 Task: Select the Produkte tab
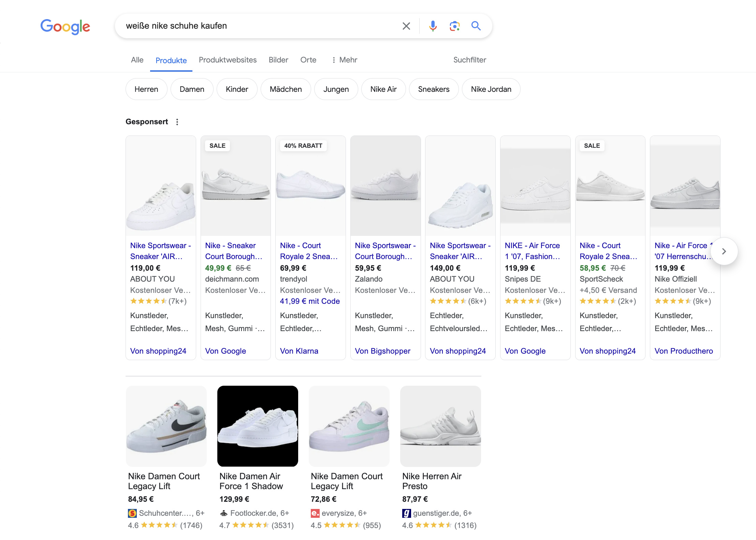(171, 60)
